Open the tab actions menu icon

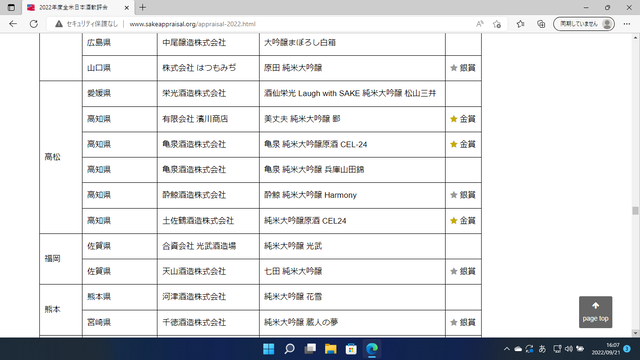11,7
